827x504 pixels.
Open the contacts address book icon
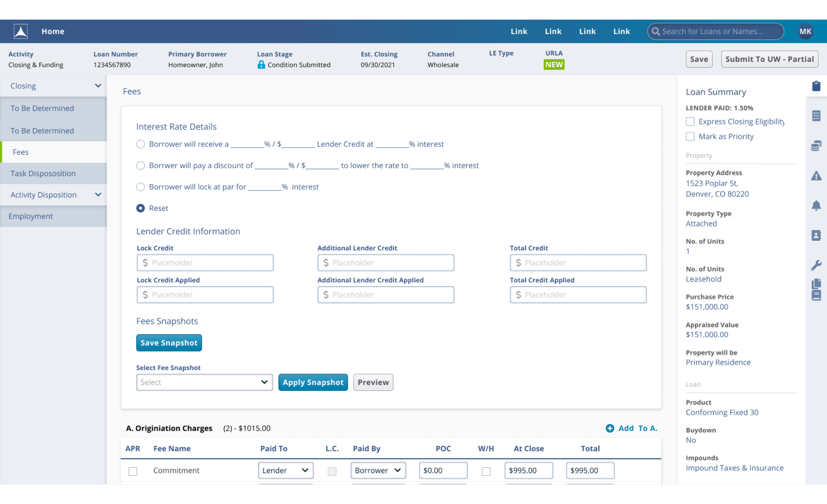[816, 235]
